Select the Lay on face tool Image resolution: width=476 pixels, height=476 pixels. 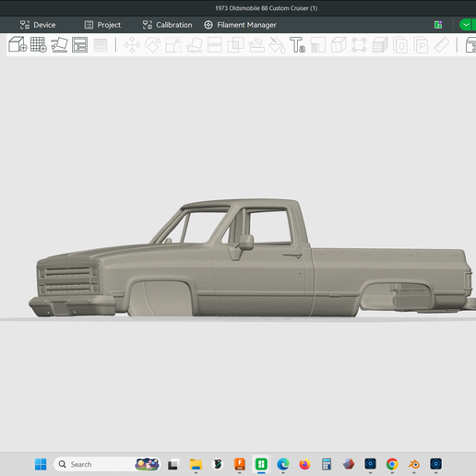pos(195,45)
